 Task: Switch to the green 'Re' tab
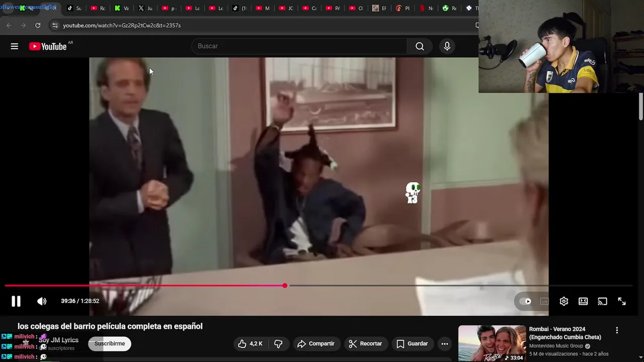point(449,8)
